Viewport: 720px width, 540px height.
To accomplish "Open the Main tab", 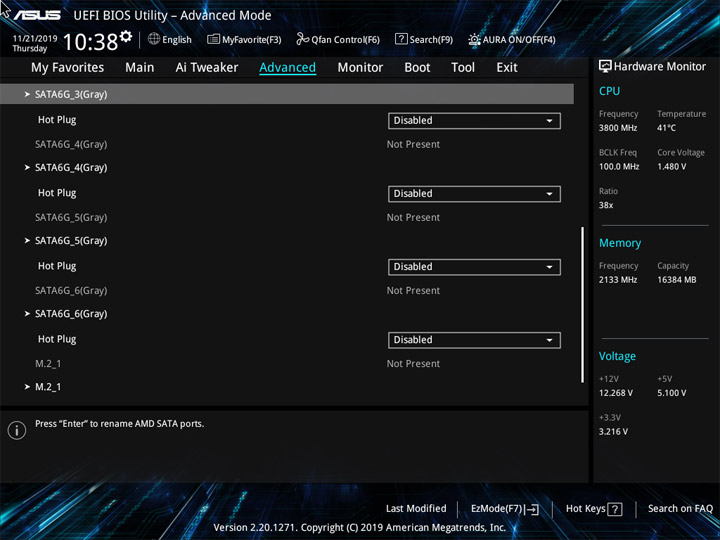I will (140, 68).
